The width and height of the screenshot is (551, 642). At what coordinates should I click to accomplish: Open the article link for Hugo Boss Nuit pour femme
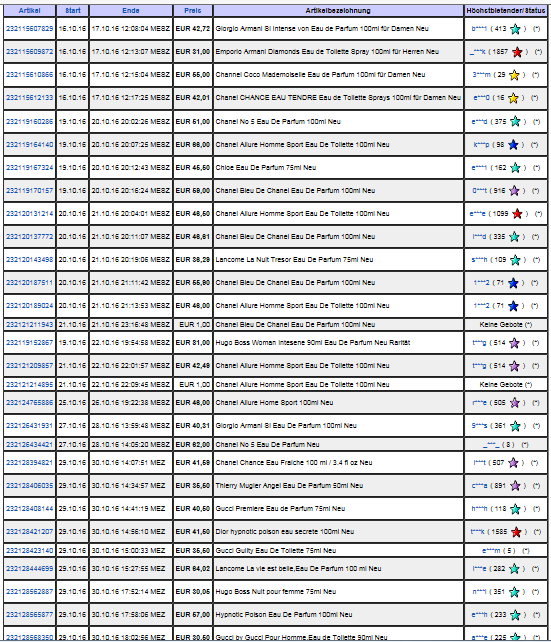(29, 591)
